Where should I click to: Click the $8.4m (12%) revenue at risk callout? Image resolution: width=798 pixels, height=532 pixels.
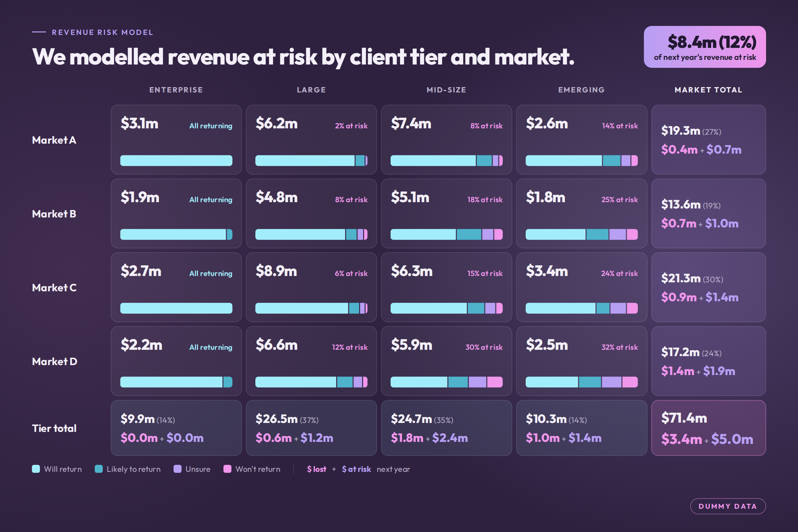tap(705, 47)
